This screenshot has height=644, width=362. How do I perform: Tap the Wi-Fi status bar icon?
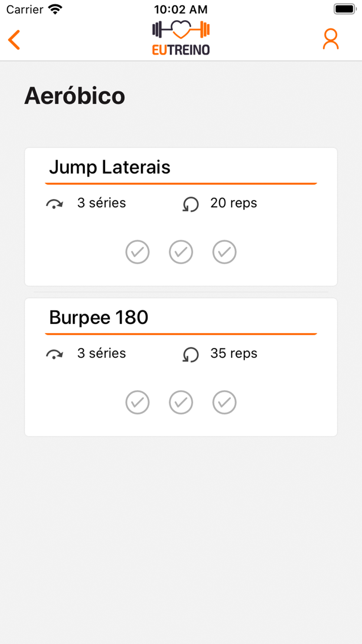[55, 9]
